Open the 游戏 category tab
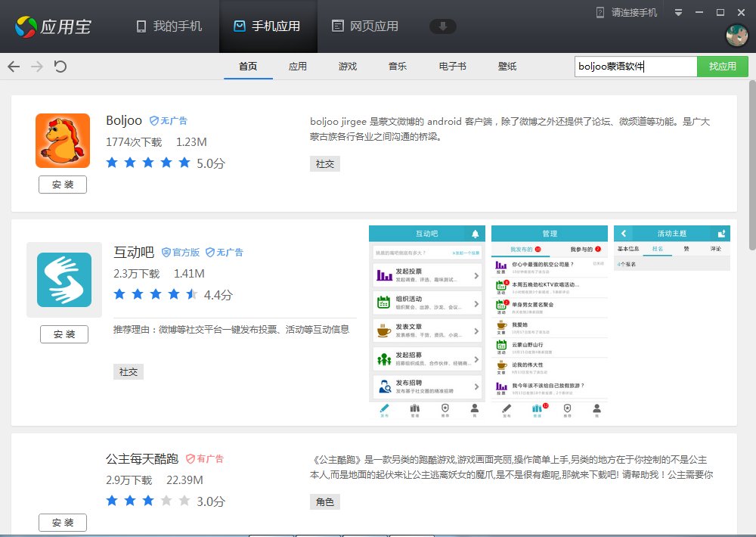The width and height of the screenshot is (756, 537). (347, 67)
